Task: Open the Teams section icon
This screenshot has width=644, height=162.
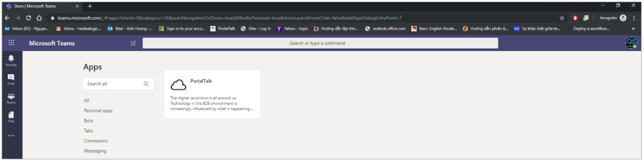Action: tap(11, 98)
